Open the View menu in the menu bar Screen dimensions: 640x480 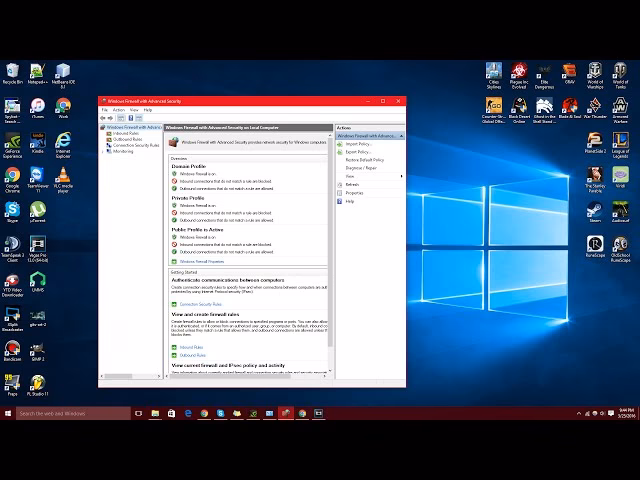click(x=134, y=110)
